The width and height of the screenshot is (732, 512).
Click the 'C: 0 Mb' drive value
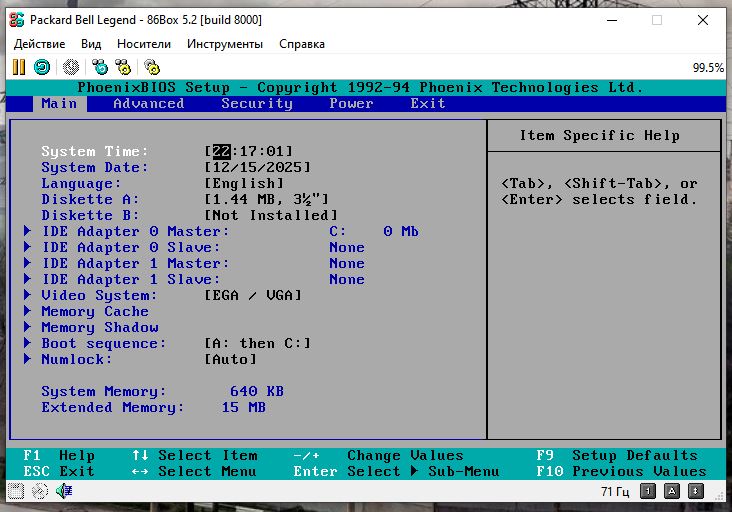point(374,231)
